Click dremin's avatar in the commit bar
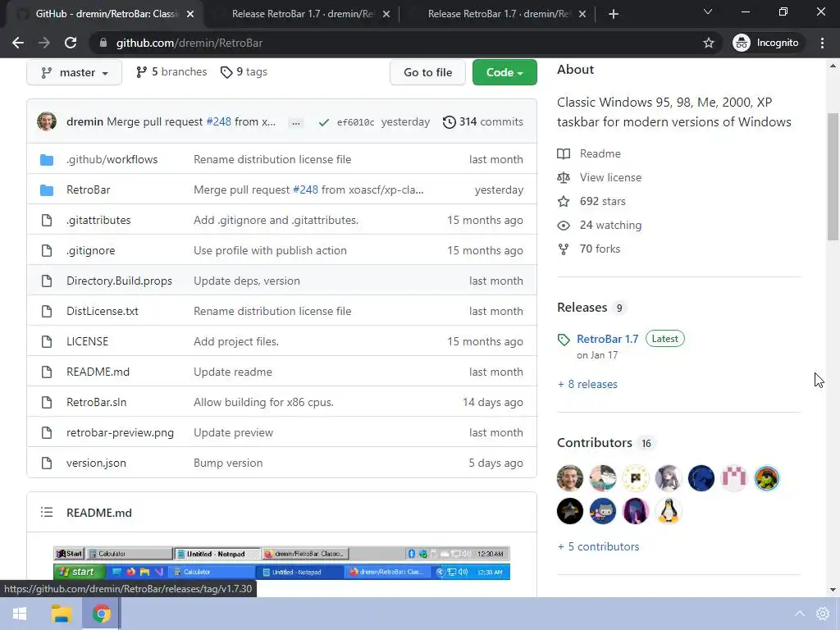The width and height of the screenshot is (840, 630). pos(47,121)
